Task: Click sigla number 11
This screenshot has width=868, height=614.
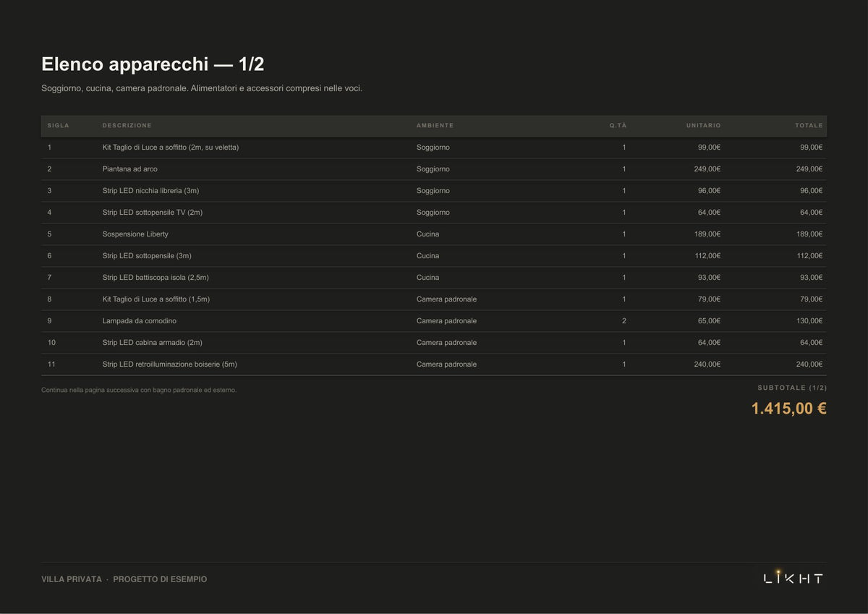Action: (x=51, y=364)
